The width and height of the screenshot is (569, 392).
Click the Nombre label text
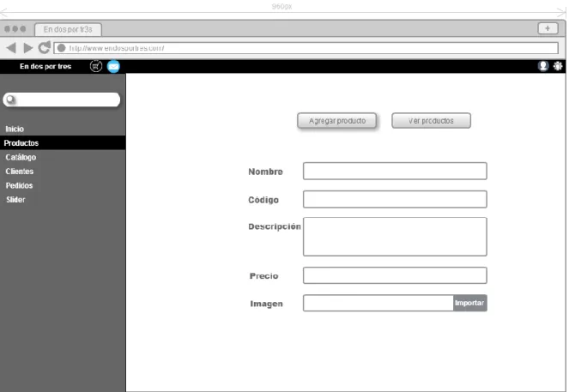[266, 172]
